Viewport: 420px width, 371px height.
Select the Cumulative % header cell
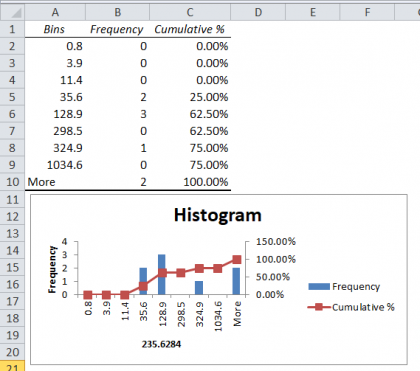pyautogui.click(x=190, y=29)
